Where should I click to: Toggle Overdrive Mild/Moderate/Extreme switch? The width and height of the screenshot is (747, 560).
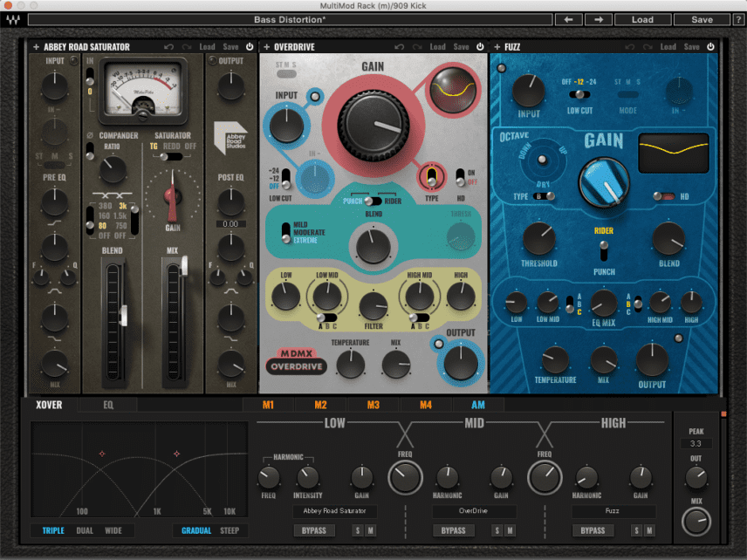pos(286,232)
